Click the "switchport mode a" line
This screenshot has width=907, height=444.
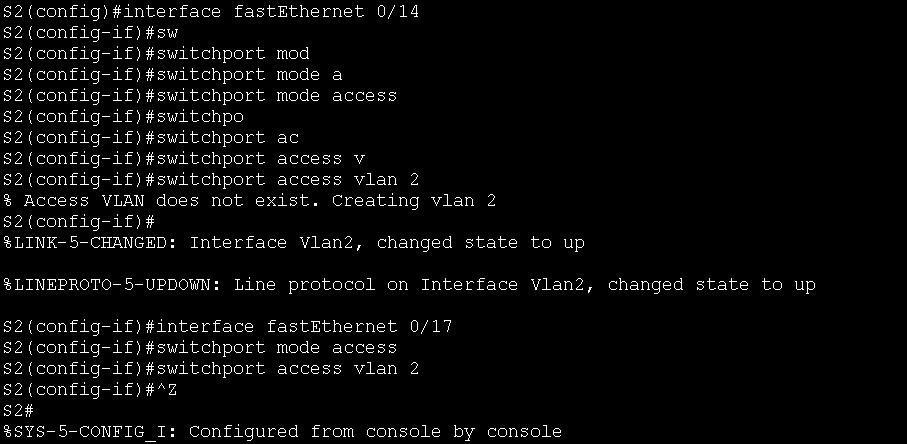click(x=250, y=74)
